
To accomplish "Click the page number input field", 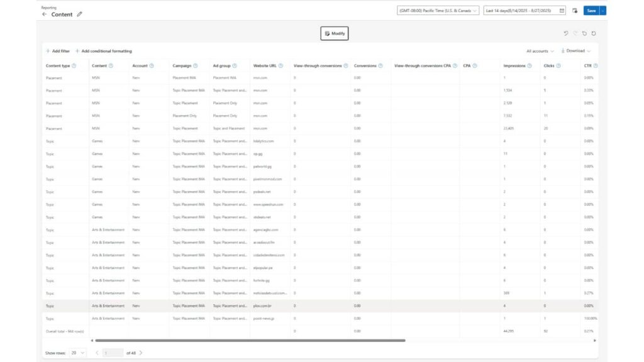I will (x=111, y=353).
